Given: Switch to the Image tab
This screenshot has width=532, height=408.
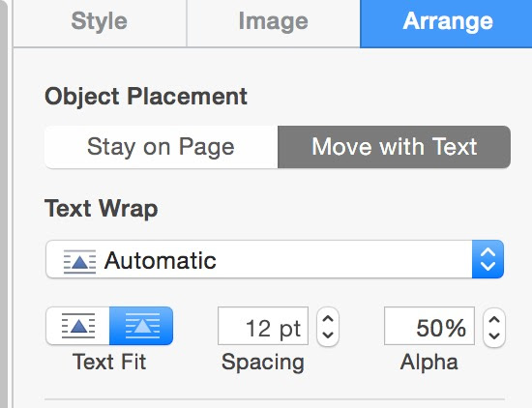Looking at the screenshot, I should [273, 22].
